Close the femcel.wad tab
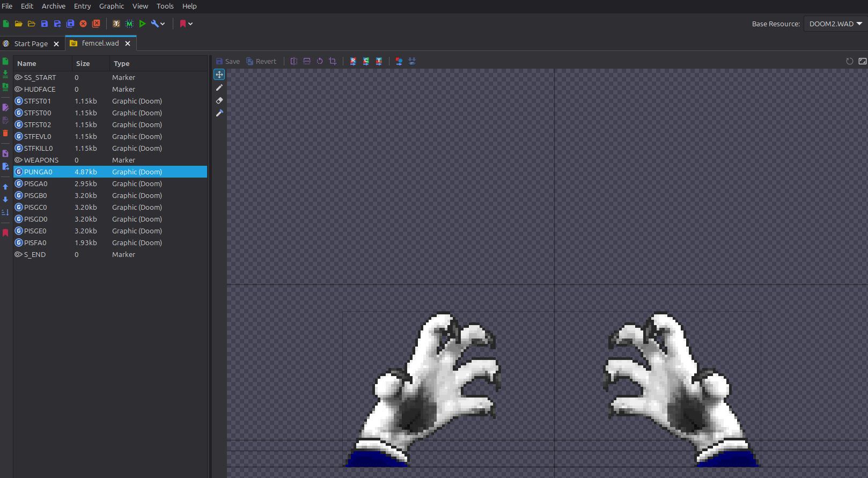Screen dimensions: 868x478 [128, 43]
